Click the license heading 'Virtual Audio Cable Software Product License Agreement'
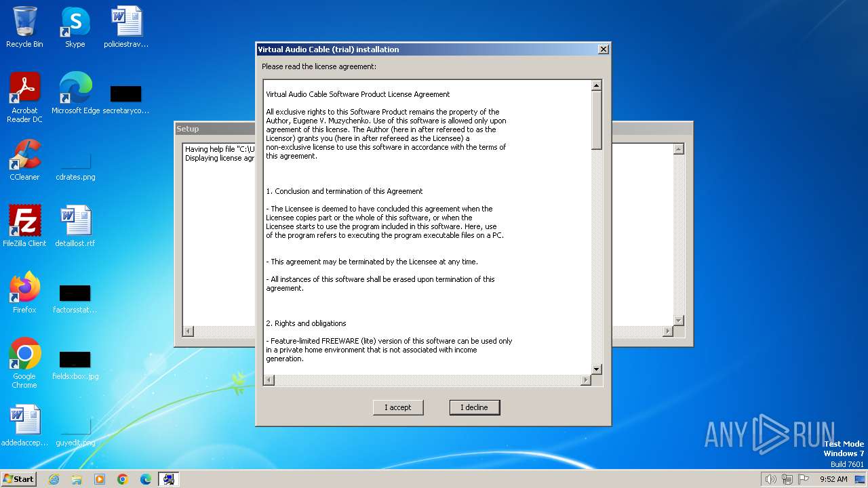Screen dimensions: 868x488 point(358,94)
